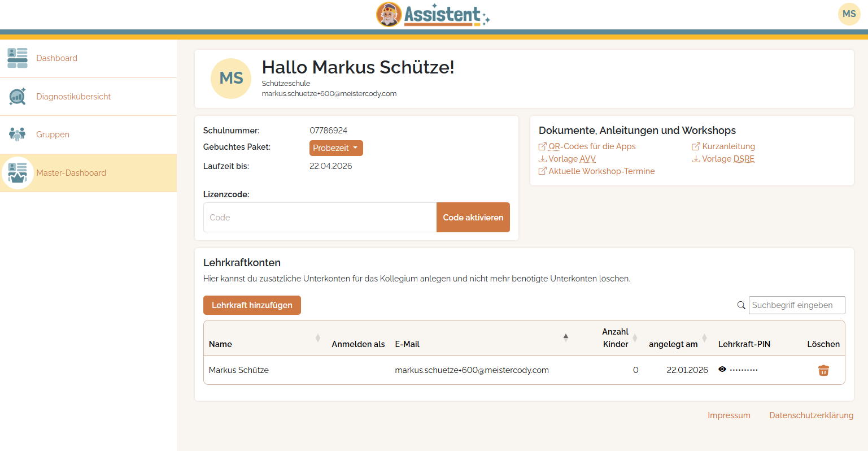Delete Markus Schütze account via trash icon
Screen dimensions: 868x451
tap(823, 371)
